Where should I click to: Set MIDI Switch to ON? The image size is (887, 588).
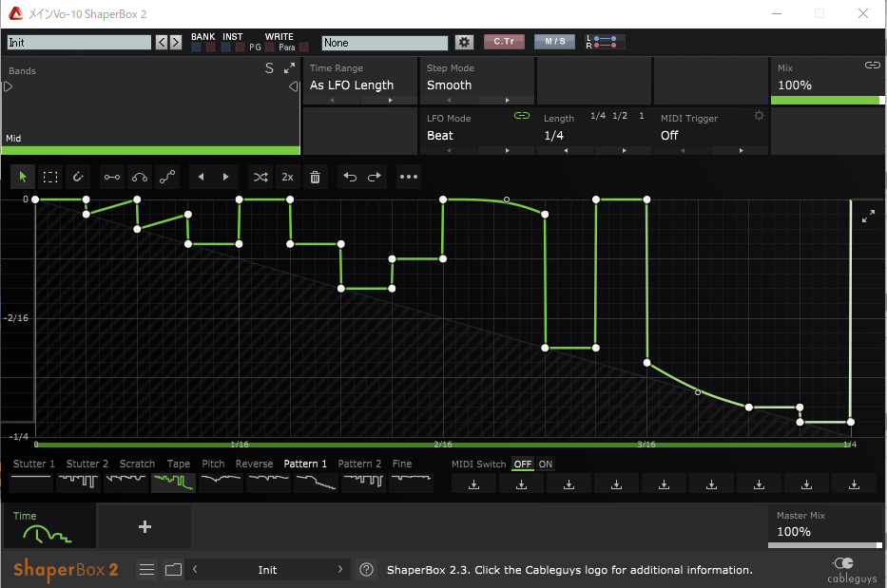click(546, 465)
